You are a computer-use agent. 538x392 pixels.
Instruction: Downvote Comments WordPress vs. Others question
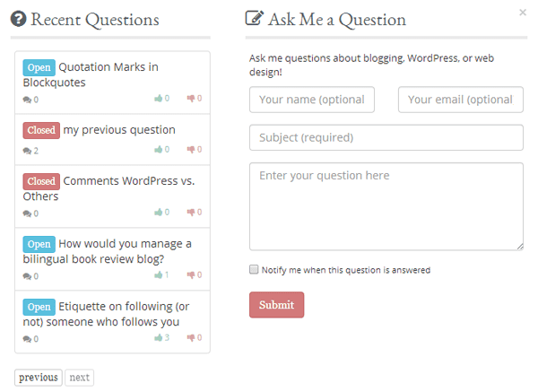191,213
